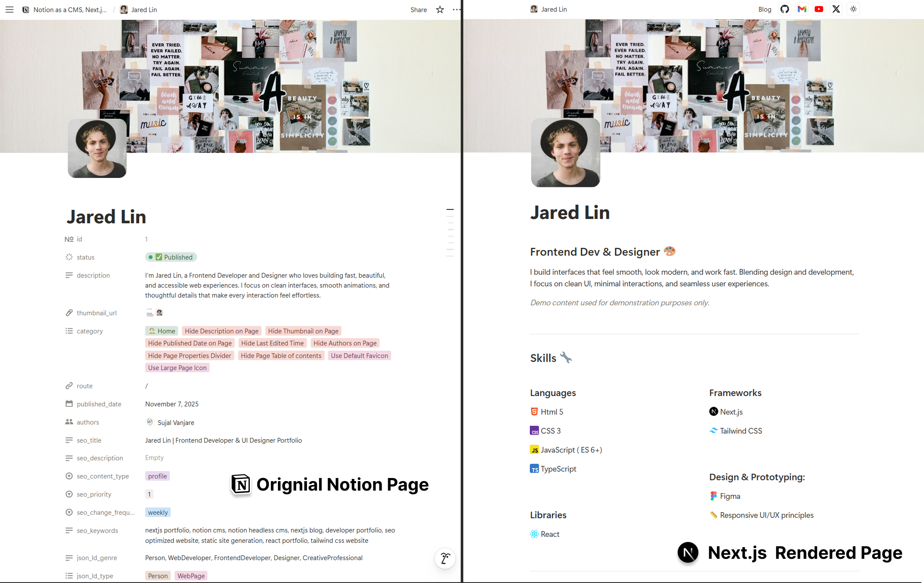Click the Notion page profile photo
Image resolution: width=924 pixels, height=583 pixels.
coord(97,149)
